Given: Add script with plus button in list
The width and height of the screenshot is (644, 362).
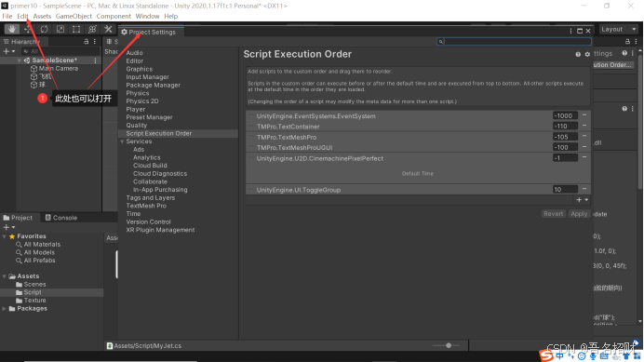Looking at the screenshot, I should tap(579, 200).
